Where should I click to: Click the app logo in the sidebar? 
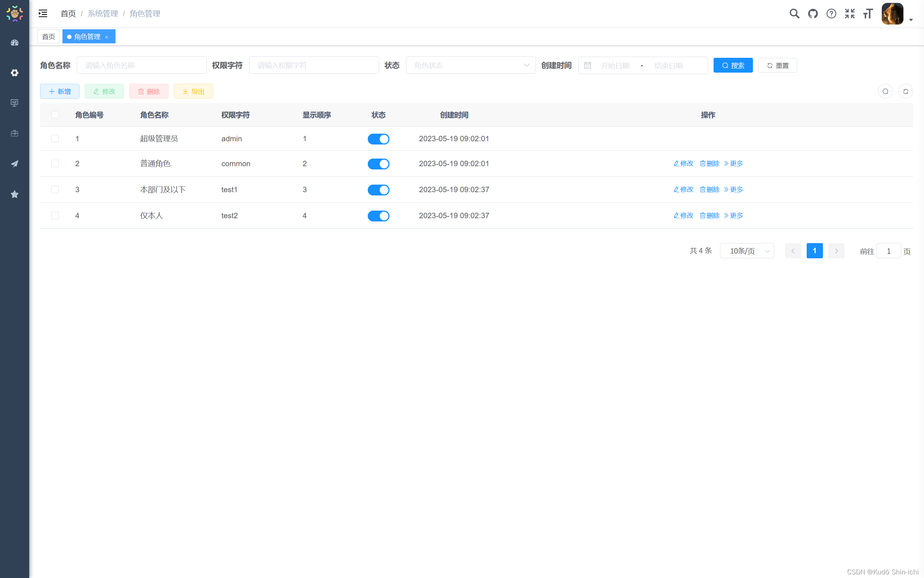(x=14, y=14)
